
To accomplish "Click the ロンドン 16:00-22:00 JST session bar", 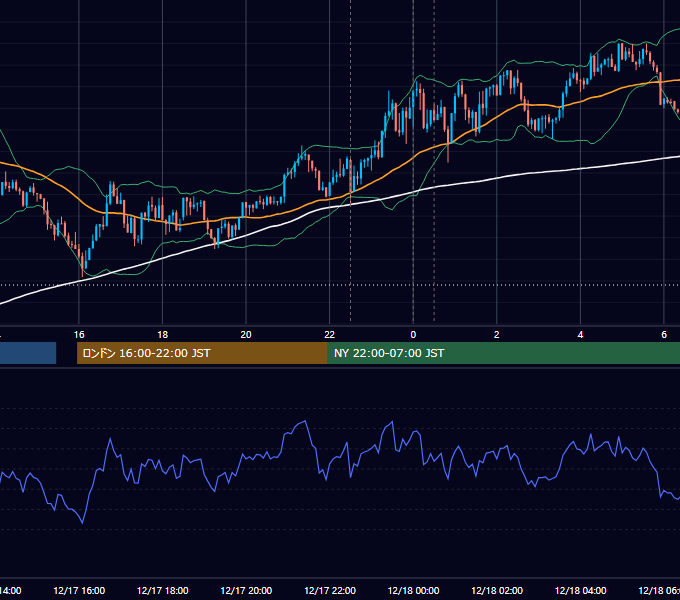I will click(202, 353).
